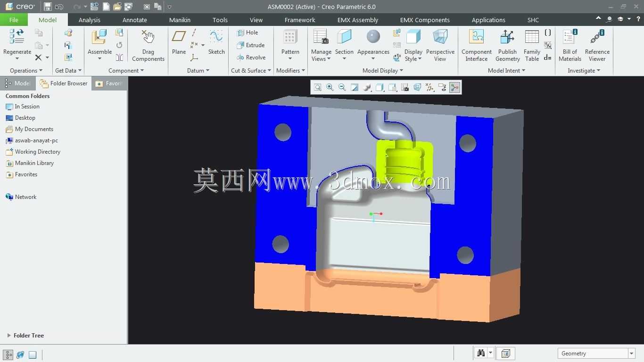Click the Find binoculars icon in status bar
The width and height of the screenshot is (644, 362).
481,353
